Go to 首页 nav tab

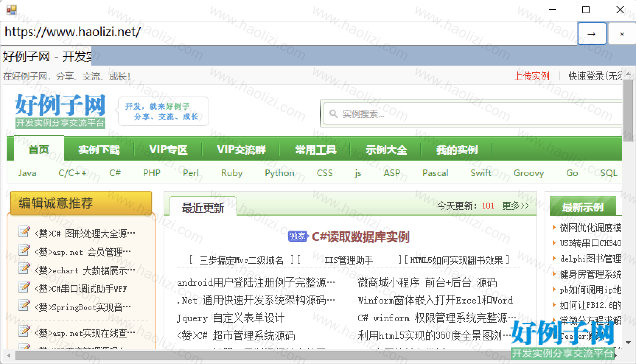[39, 149]
